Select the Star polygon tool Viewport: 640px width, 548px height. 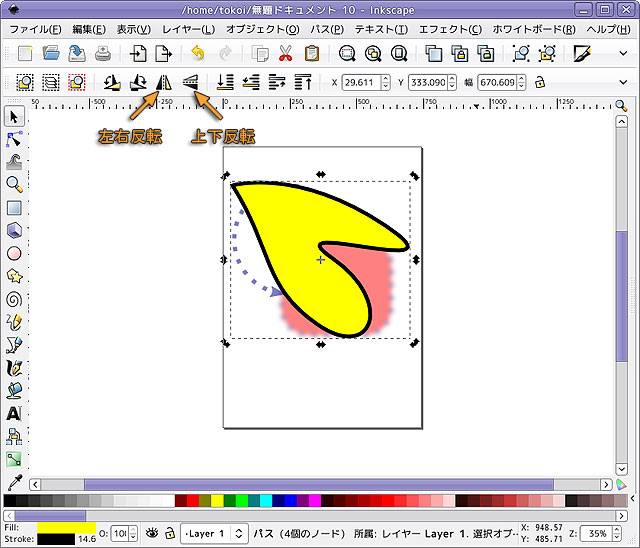point(14,276)
